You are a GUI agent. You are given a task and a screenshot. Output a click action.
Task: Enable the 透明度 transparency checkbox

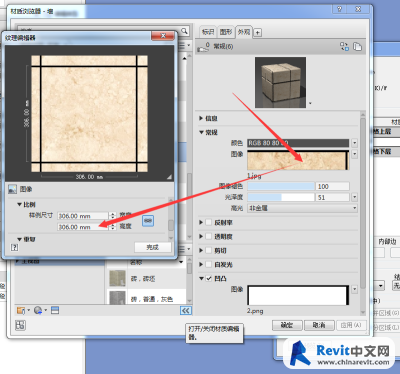(209, 236)
